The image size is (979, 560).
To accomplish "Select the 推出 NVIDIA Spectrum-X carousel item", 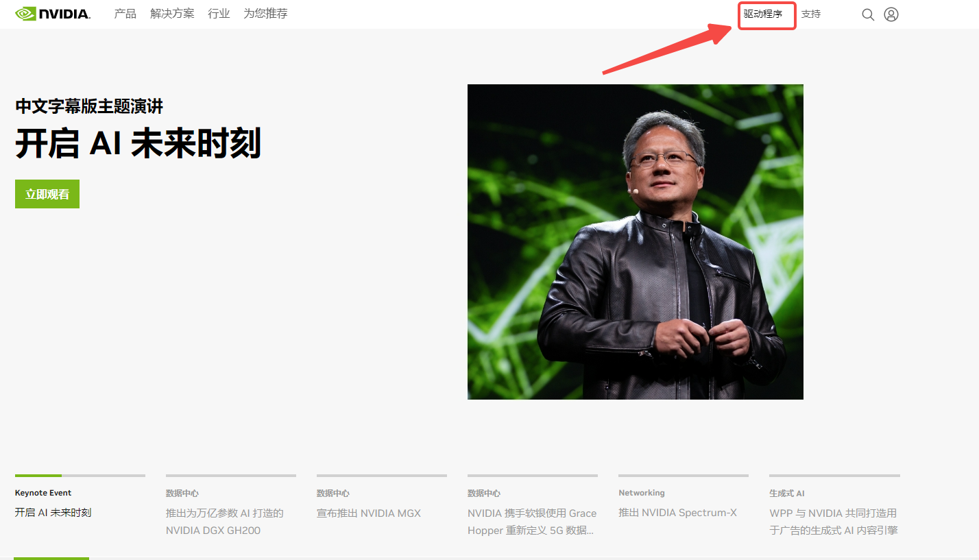I will point(677,513).
